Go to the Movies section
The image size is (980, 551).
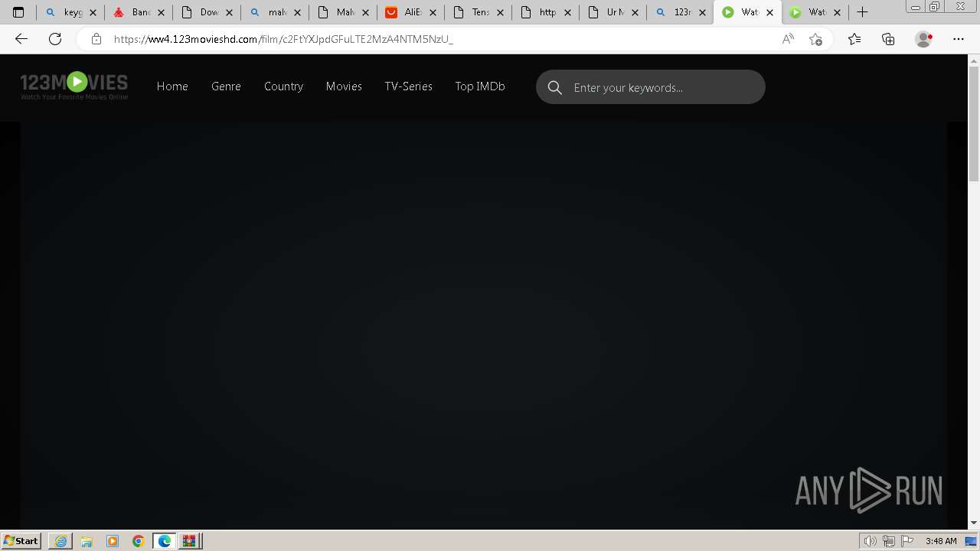pos(344,86)
